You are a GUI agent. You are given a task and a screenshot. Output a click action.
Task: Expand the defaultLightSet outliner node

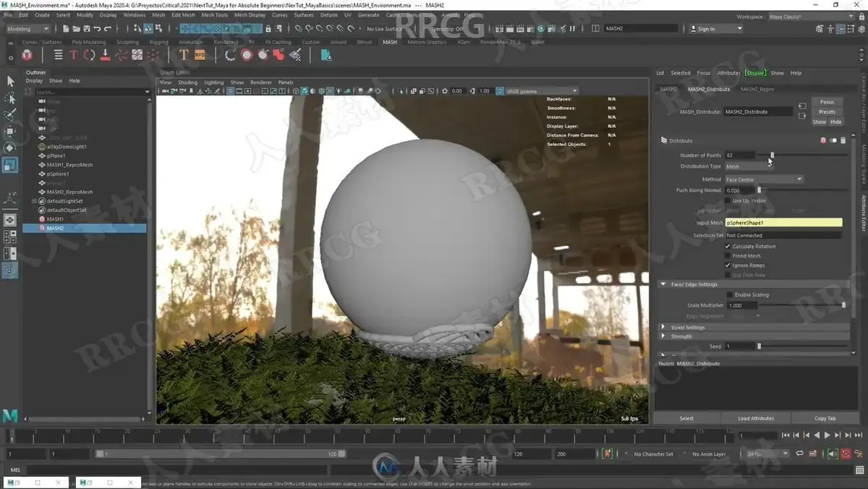pos(33,201)
